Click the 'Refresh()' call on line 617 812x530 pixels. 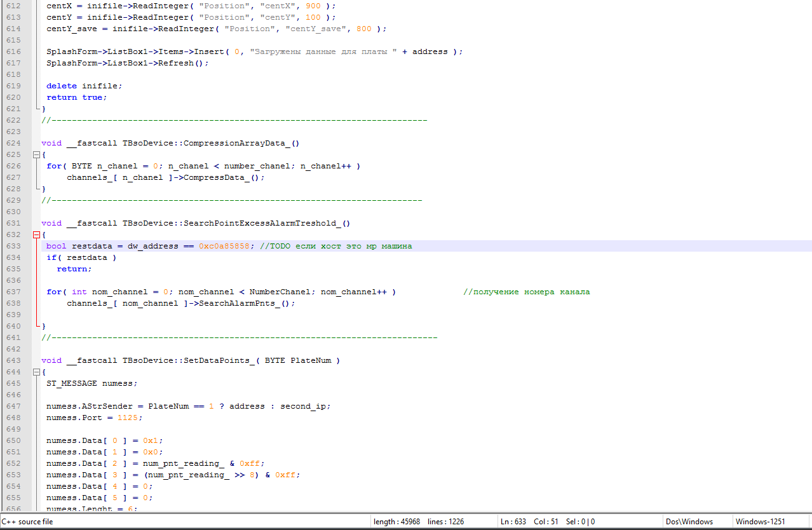coord(181,63)
